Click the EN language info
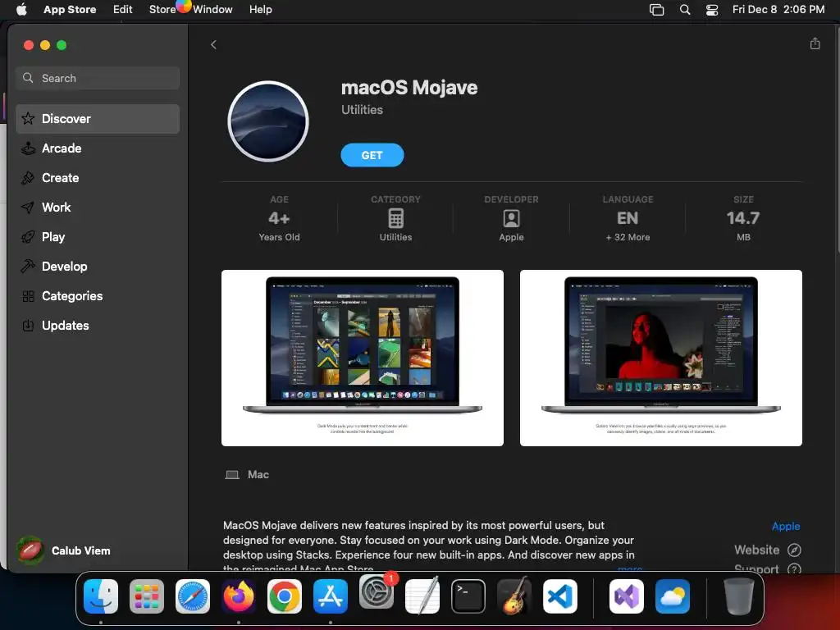Screen dimensions: 840x630 click(x=628, y=218)
